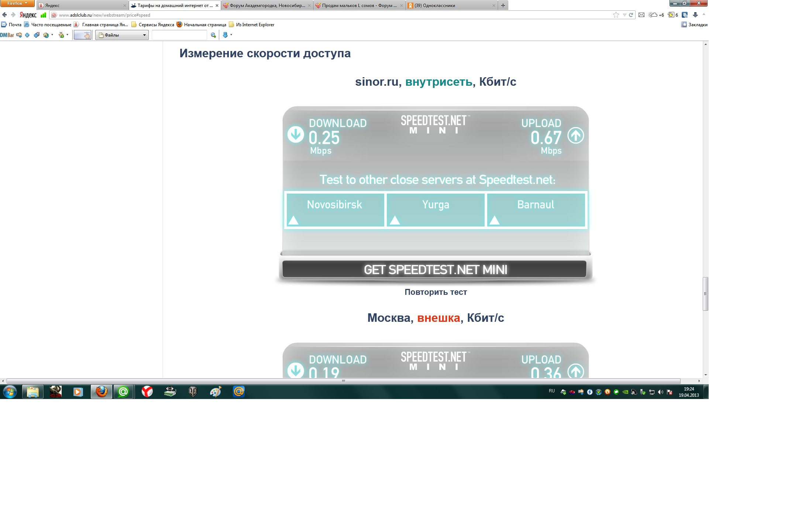Click the weather +6 widget
Screen dimensions: 812x508
coord(656,15)
